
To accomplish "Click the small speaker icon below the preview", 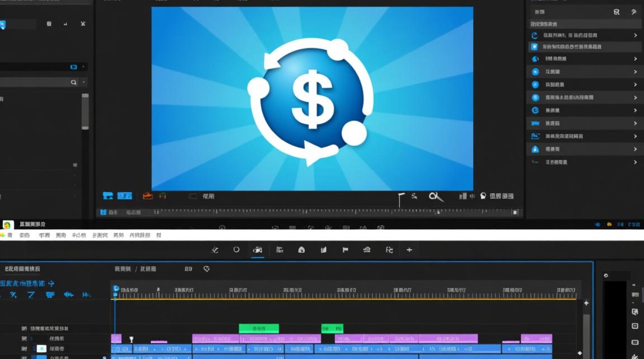I will pyautogui.click(x=472, y=196).
